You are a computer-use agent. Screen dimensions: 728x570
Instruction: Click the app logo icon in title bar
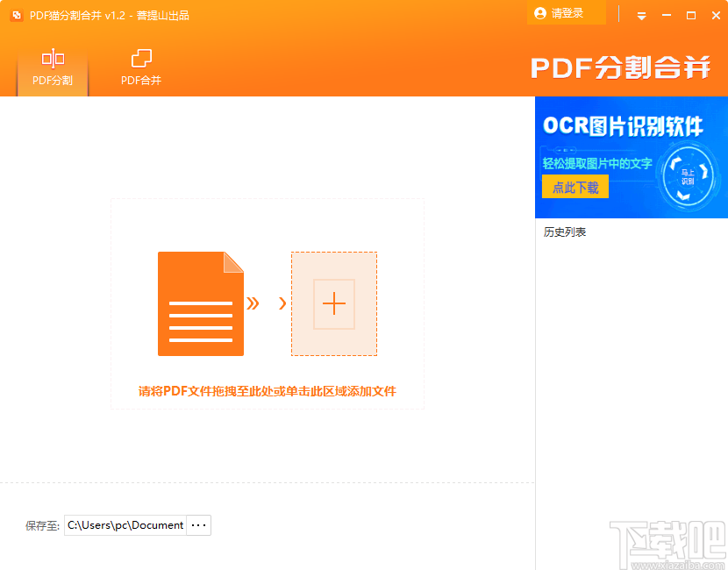point(16,14)
